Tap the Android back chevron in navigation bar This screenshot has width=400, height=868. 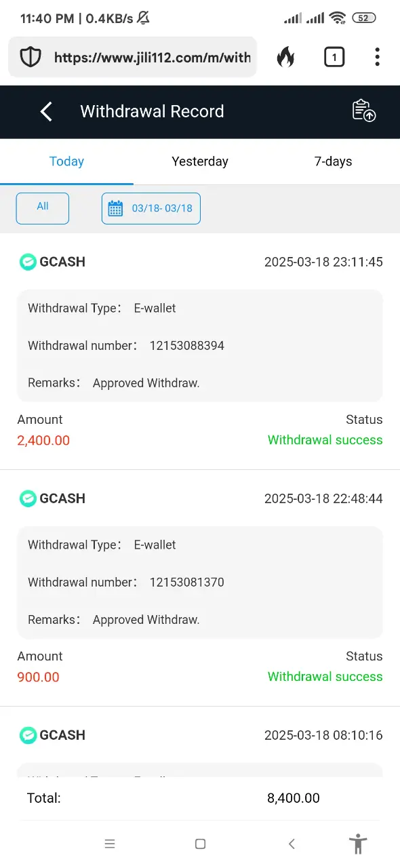[292, 844]
